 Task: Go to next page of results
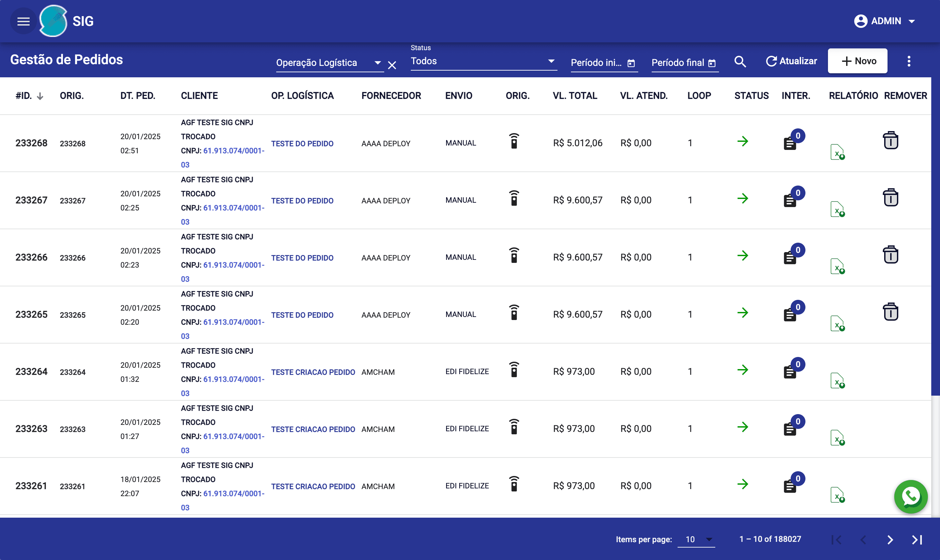[890, 539]
